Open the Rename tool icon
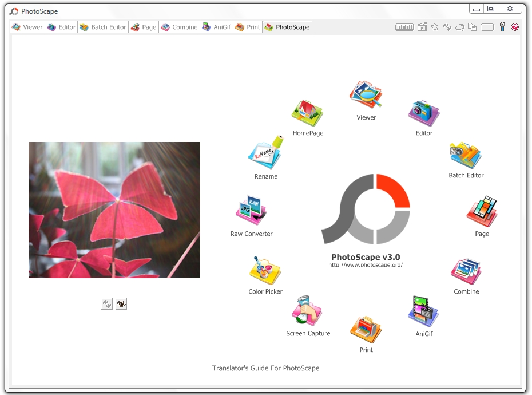Screen dimensions: 532x395 [265, 152]
